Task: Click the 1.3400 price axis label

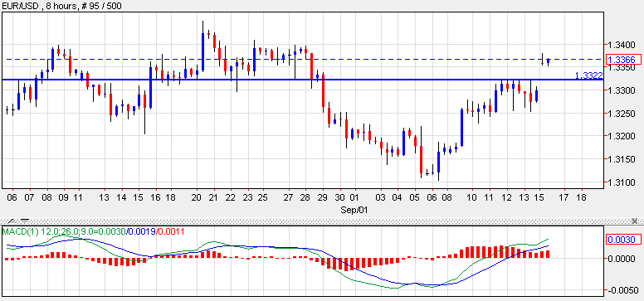Action: [x=622, y=44]
